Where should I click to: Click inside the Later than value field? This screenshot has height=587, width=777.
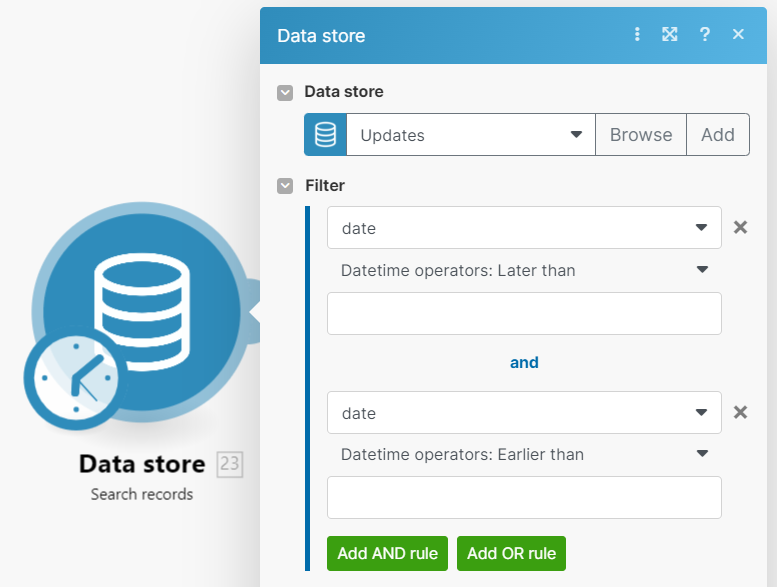pyautogui.click(x=523, y=314)
